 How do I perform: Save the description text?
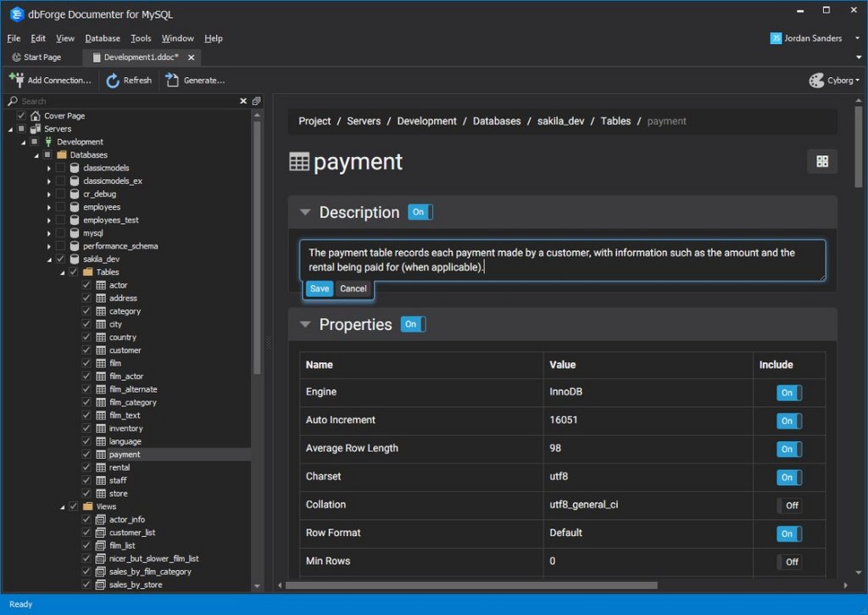point(320,288)
